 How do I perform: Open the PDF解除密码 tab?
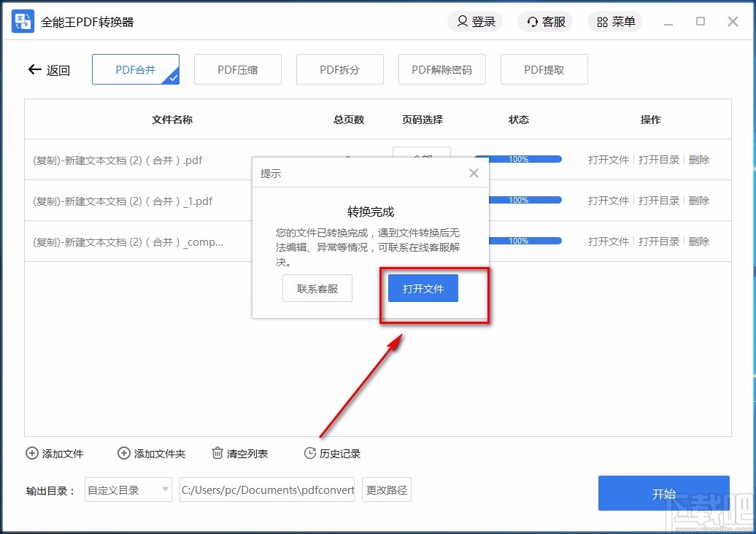[x=442, y=69]
